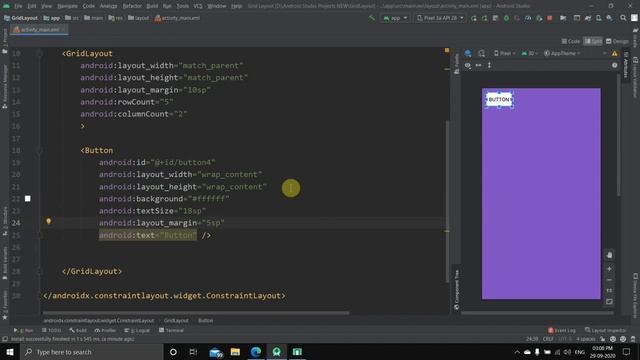
Task: Click the editor horizontal scrollbar
Action: (x=196, y=313)
